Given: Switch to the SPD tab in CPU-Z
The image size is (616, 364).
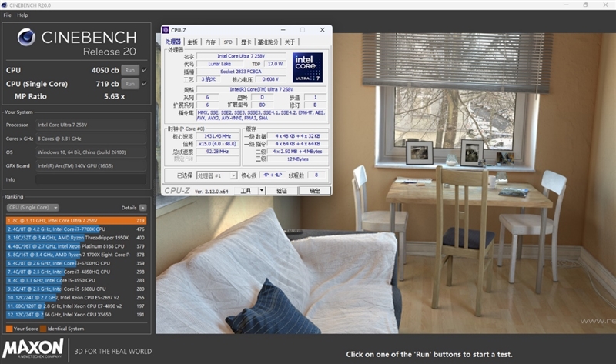Looking at the screenshot, I should [228, 42].
